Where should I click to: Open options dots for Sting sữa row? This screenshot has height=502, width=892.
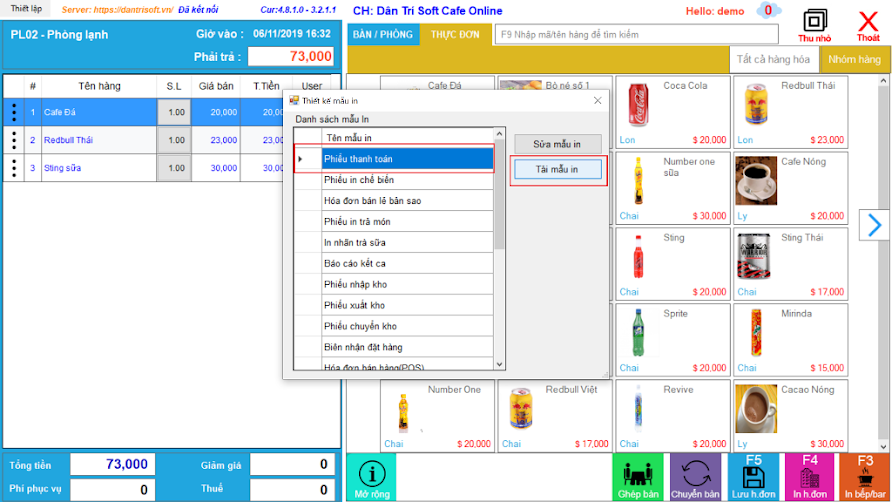14,168
